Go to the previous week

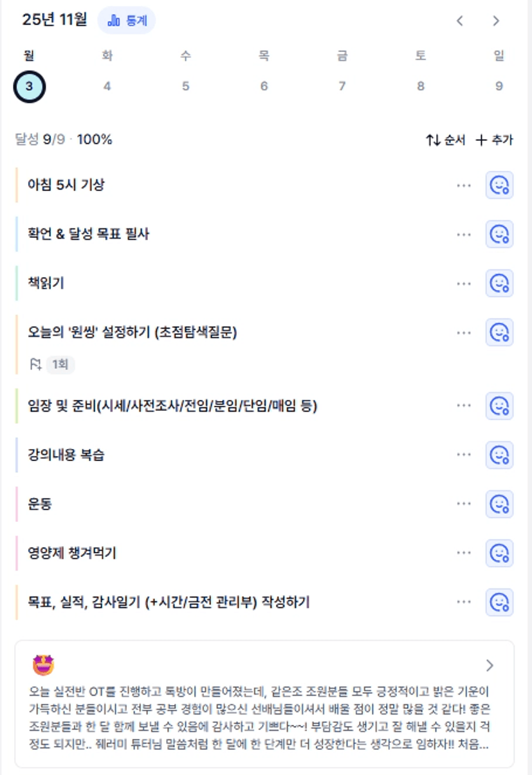point(459,21)
